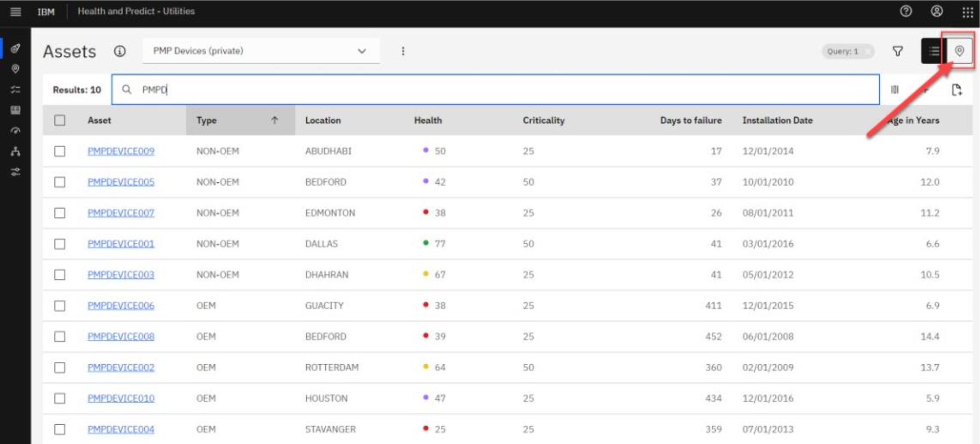Image resolution: width=980 pixels, height=444 pixels.
Task: Click the info icon beside Assets title
Action: [120, 51]
